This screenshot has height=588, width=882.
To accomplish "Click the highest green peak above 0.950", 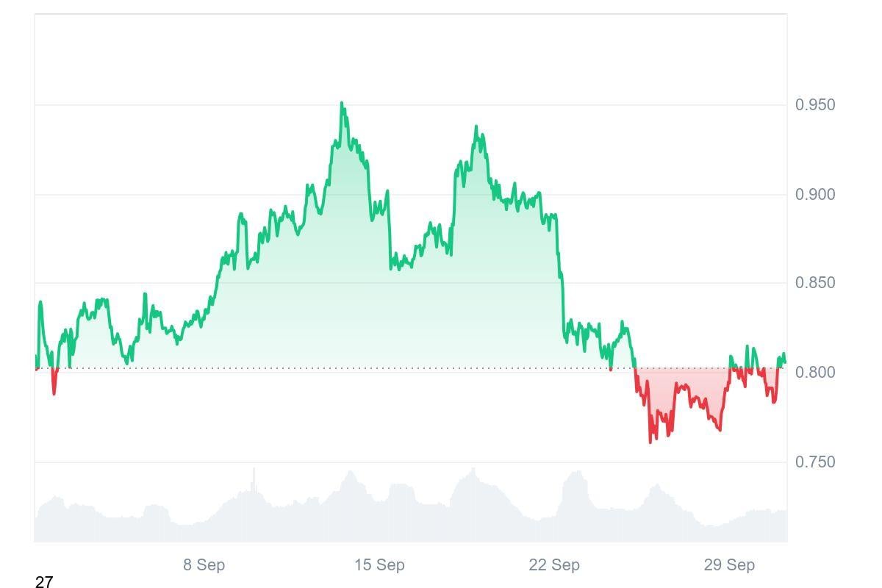I will point(342,104).
